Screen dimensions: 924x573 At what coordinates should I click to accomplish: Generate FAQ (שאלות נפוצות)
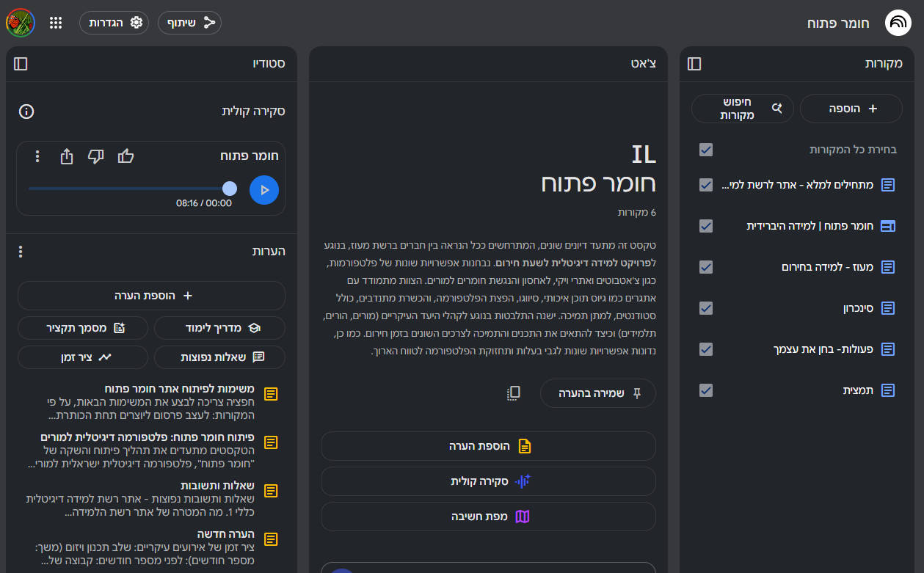tap(219, 357)
